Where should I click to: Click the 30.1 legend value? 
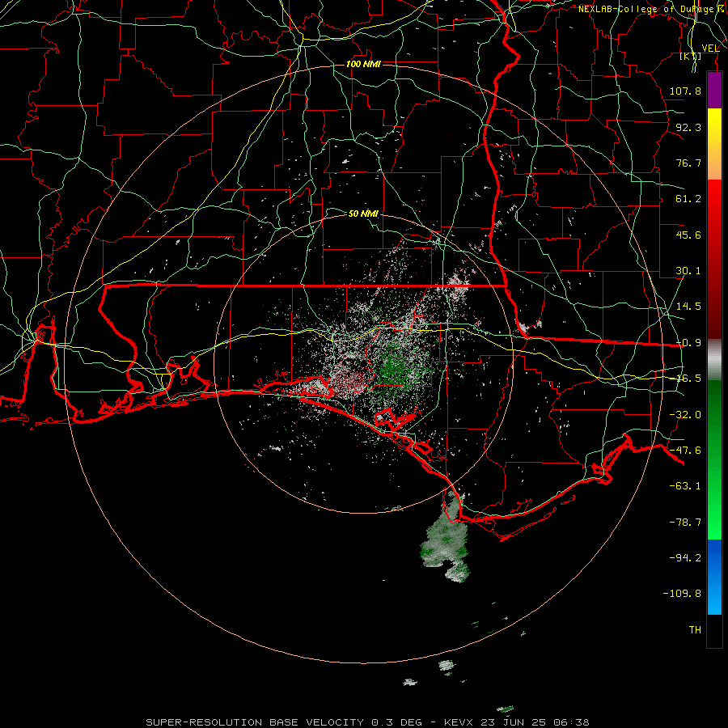coord(688,271)
